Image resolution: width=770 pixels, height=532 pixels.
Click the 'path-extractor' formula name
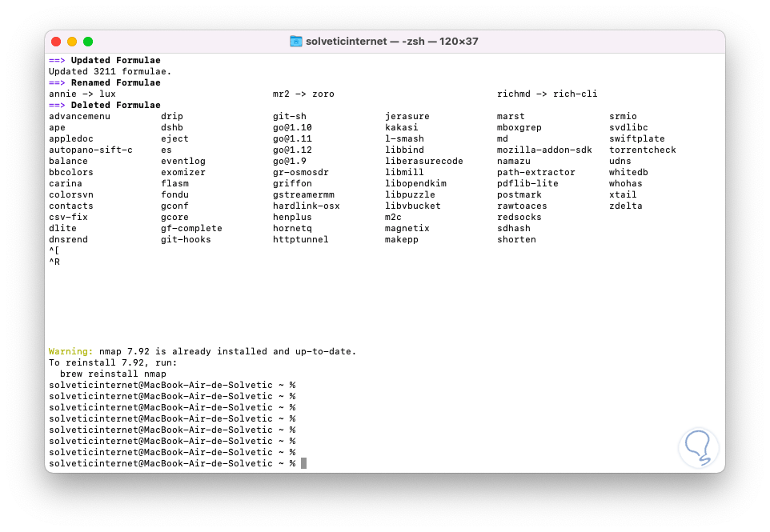click(x=536, y=172)
